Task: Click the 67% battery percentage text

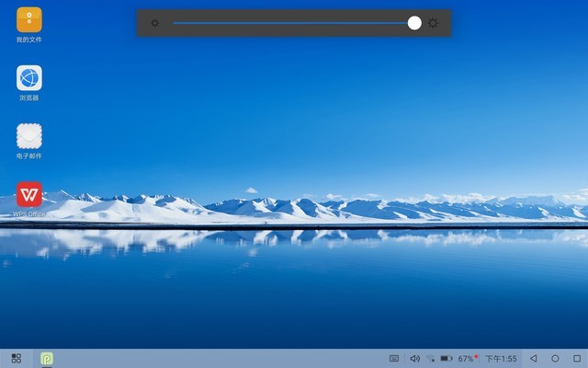Action: [x=467, y=358]
